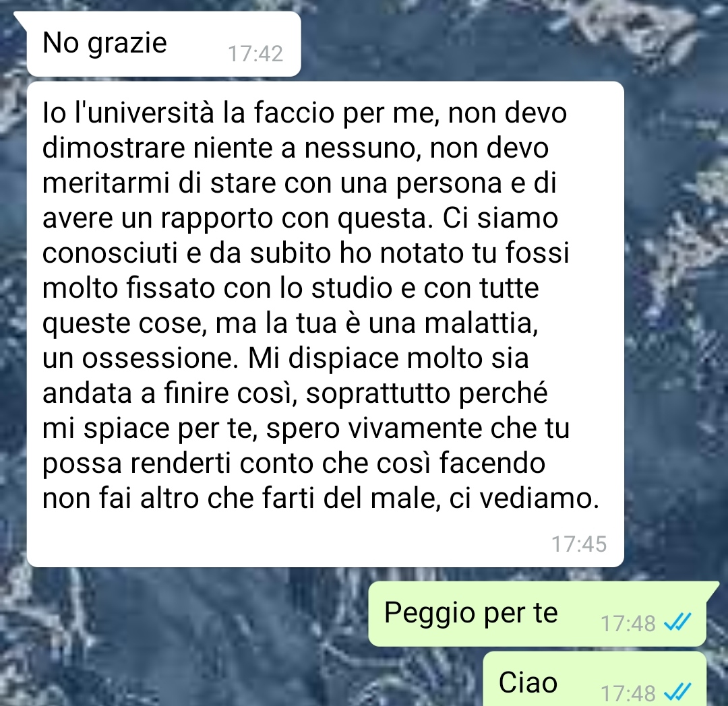Click the tail corner of "No grazie" bubble

[x=21, y=18]
